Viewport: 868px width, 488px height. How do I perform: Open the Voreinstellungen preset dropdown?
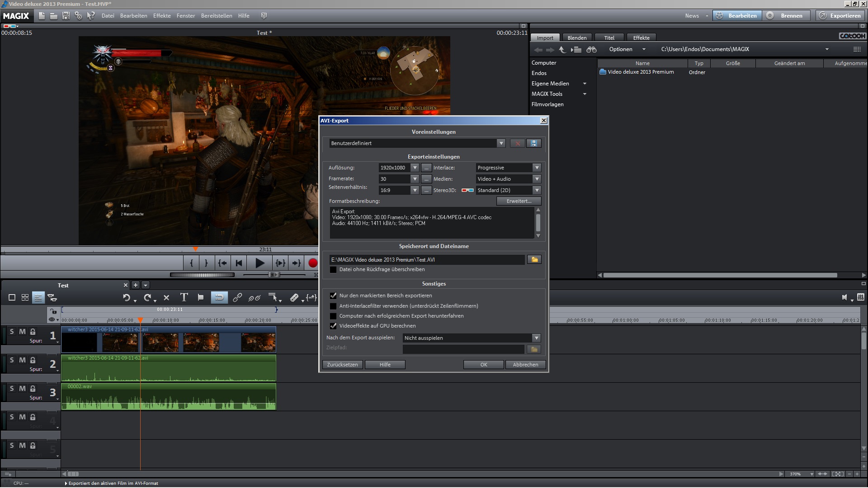(501, 143)
